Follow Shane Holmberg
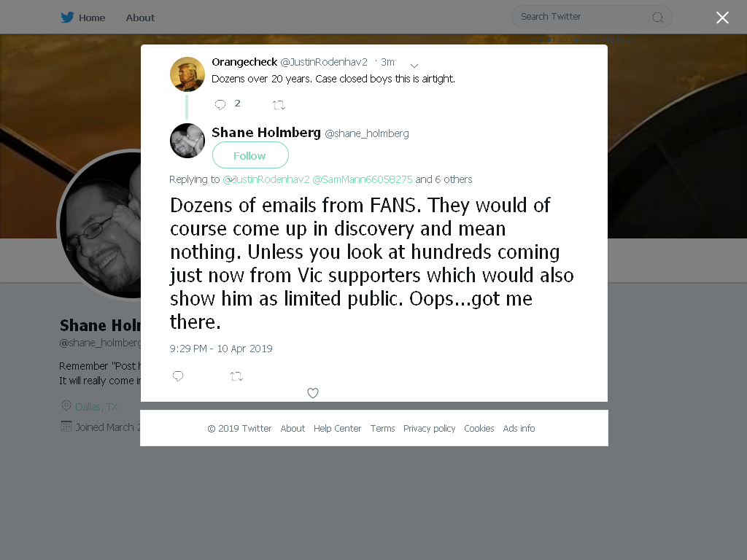Viewport: 747px width, 560px height. point(250,155)
